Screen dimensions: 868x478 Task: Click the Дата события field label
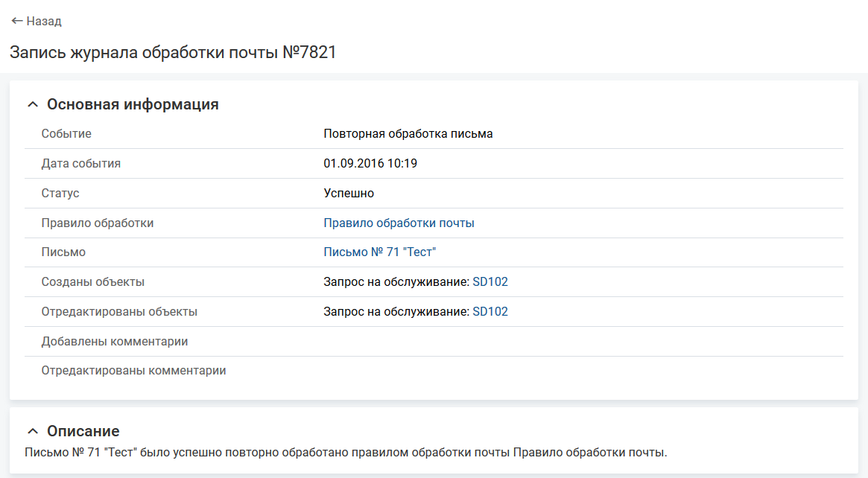(81, 163)
